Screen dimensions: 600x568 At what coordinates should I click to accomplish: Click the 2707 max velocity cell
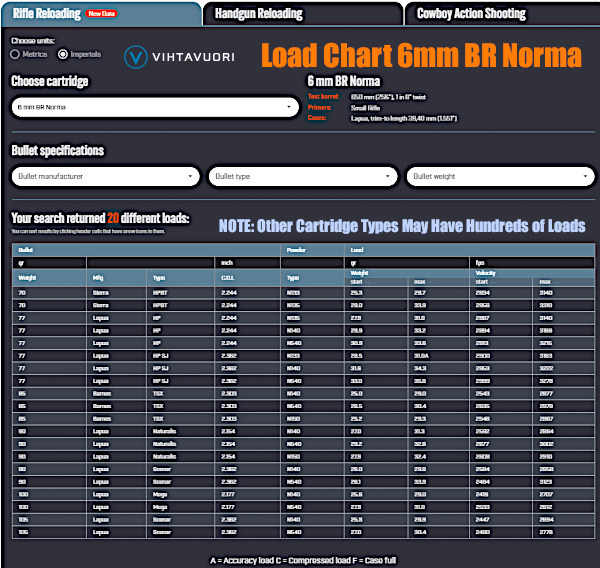[x=563, y=495]
